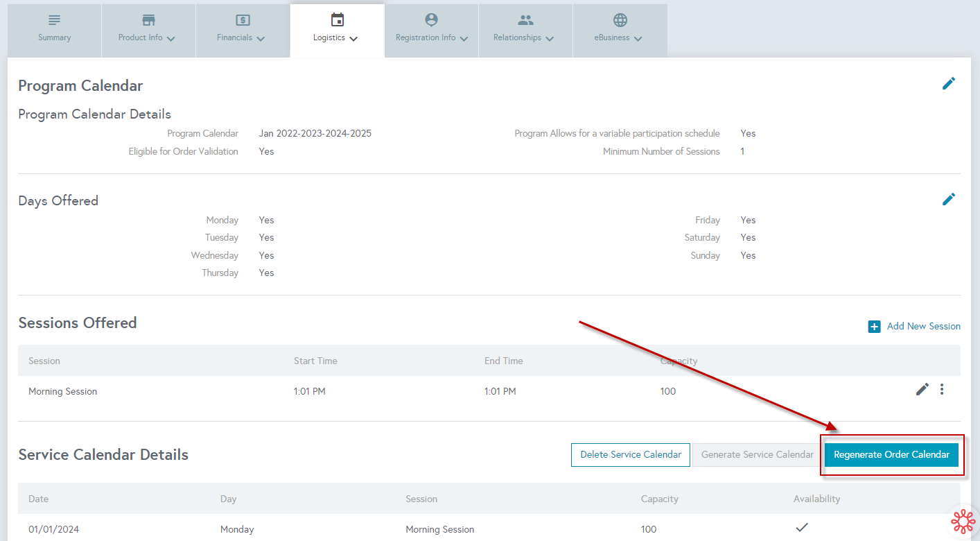Image resolution: width=980 pixels, height=541 pixels.
Task: Click the Summary tab icon
Action: (x=54, y=19)
